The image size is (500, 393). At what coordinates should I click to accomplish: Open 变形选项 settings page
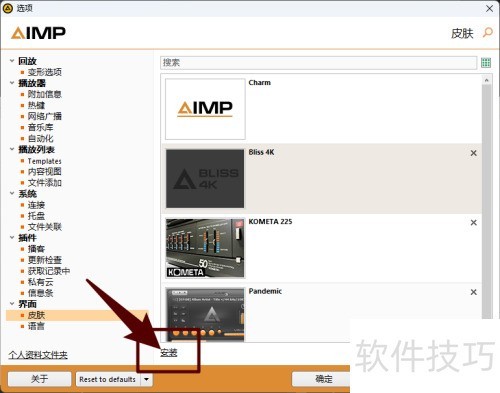pos(44,72)
